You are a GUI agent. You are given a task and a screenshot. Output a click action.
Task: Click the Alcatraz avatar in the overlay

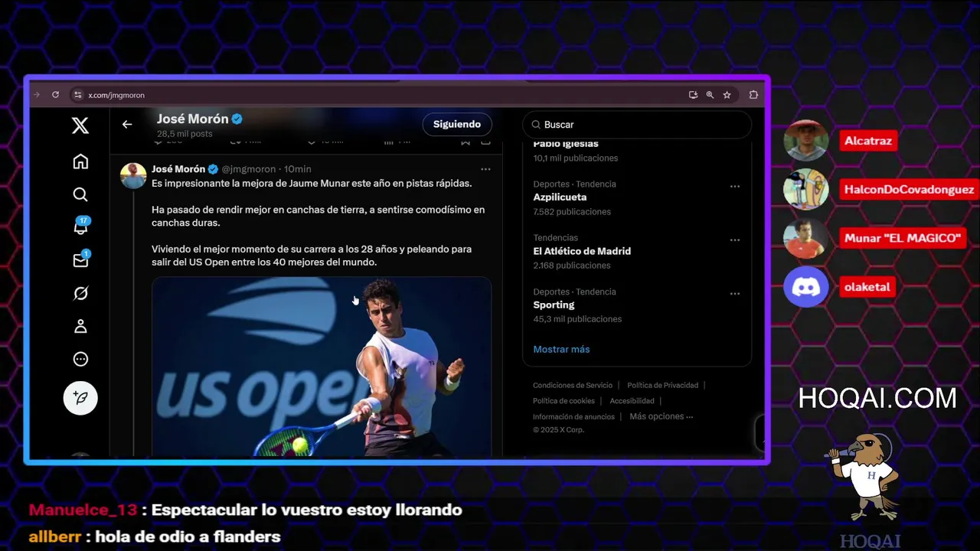[x=806, y=141]
